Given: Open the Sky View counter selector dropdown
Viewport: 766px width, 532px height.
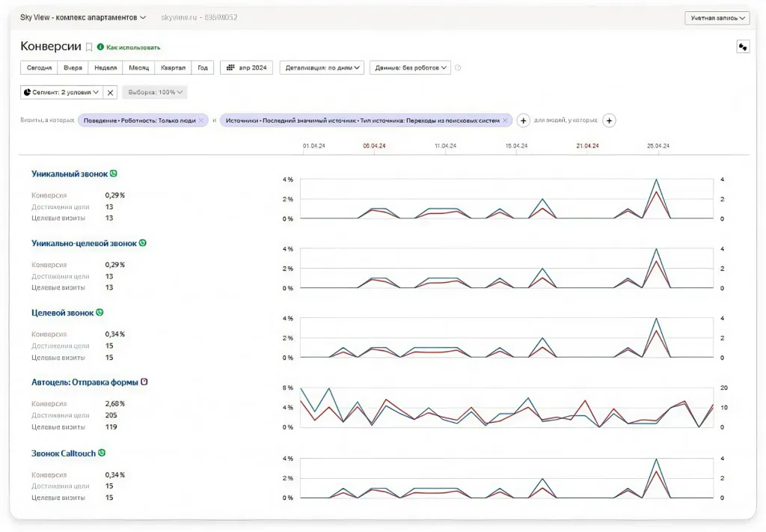Looking at the screenshot, I should [83, 18].
